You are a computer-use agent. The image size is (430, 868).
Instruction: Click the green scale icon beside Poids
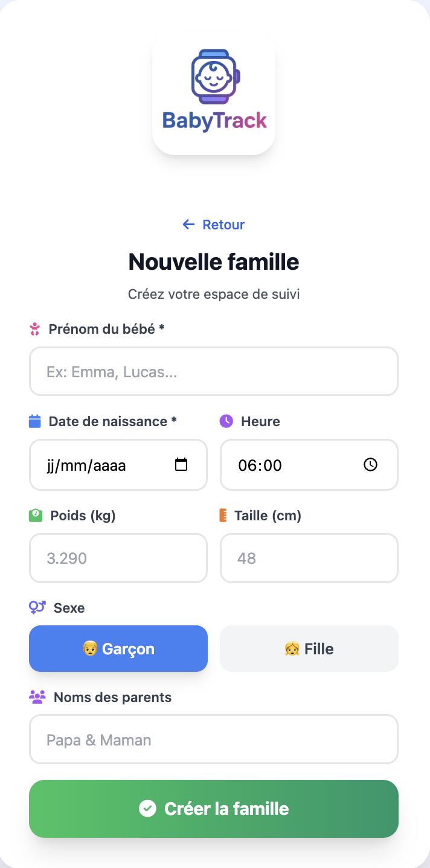36,515
